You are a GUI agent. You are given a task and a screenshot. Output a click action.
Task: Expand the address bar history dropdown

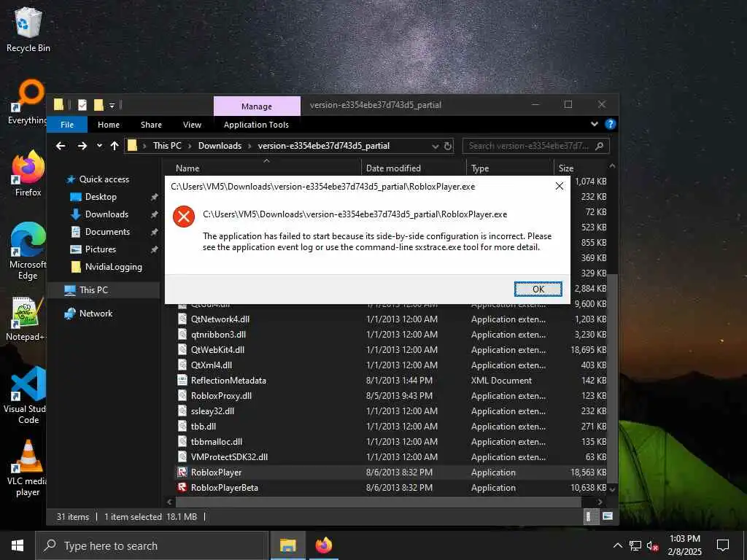click(x=435, y=146)
